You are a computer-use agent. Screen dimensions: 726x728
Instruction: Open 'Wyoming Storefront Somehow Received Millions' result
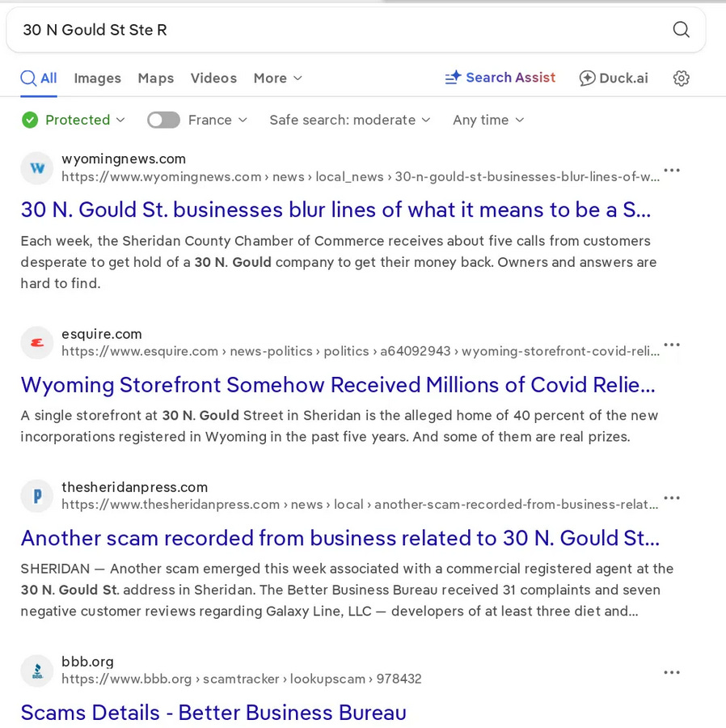pos(338,385)
